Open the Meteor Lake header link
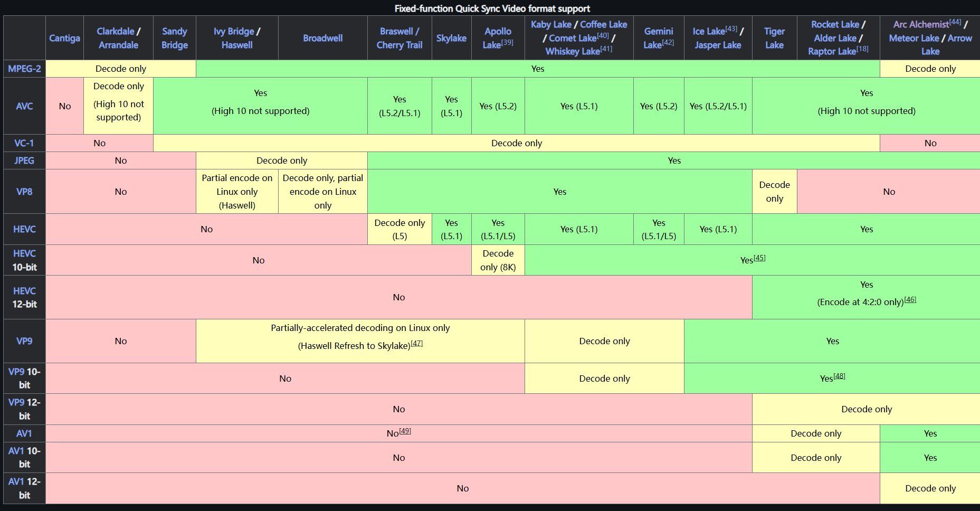The height and width of the screenshot is (511, 980). click(914, 38)
